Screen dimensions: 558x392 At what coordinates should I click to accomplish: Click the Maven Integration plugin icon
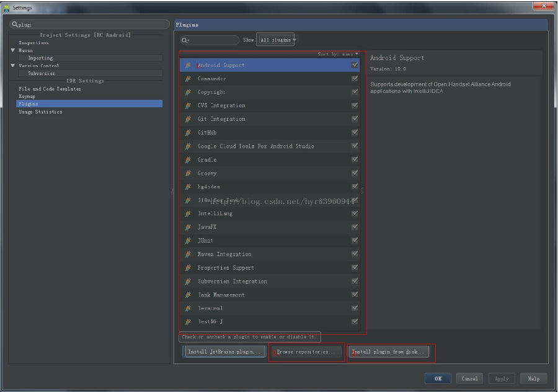(x=188, y=254)
